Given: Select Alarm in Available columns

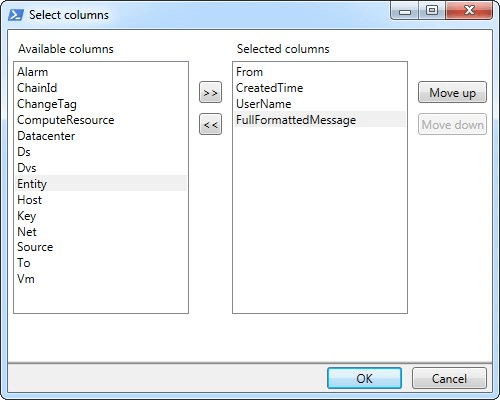Looking at the screenshot, I should click(101, 72).
